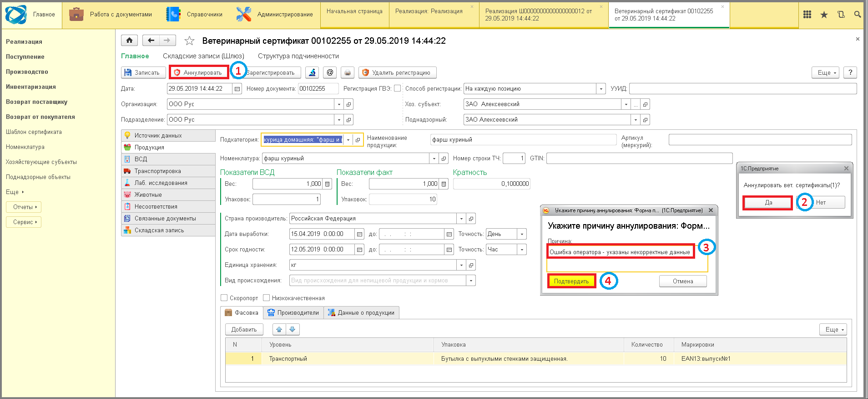Screen dimensions: 868x399
Task: Open the functions grid menu icon
Action: click(807, 15)
